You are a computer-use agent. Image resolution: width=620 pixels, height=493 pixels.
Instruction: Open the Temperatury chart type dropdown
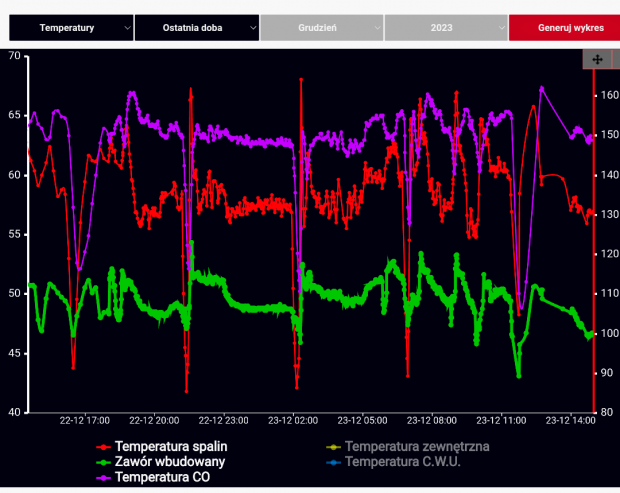(71, 28)
